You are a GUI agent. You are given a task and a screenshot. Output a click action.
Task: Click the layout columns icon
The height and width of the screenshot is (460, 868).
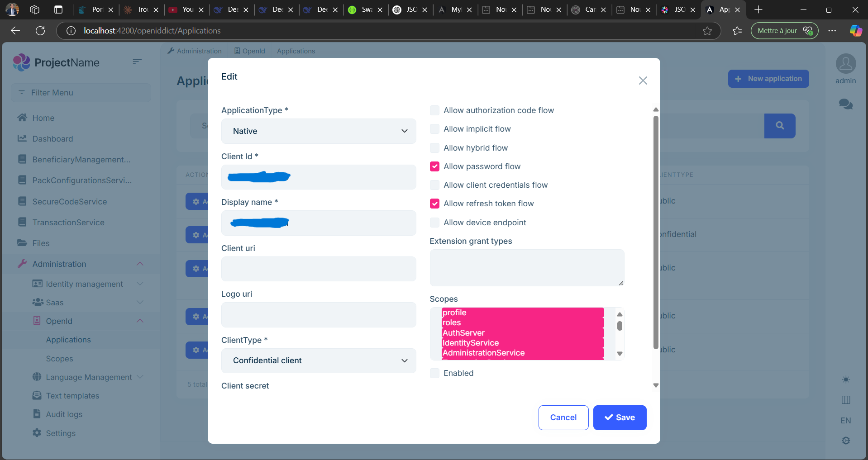tap(845, 400)
